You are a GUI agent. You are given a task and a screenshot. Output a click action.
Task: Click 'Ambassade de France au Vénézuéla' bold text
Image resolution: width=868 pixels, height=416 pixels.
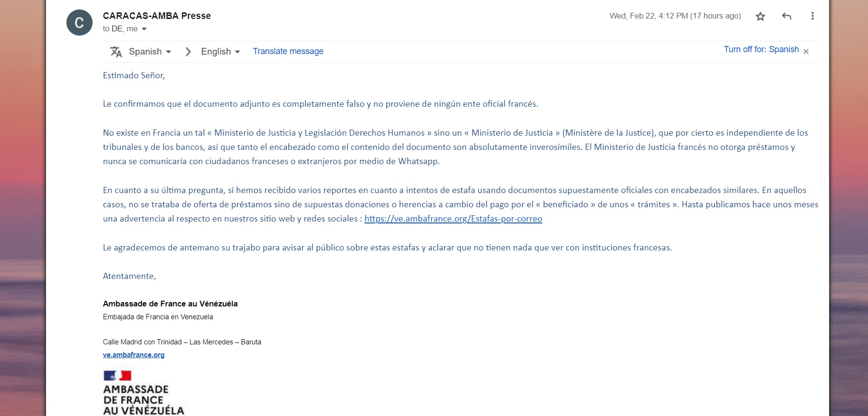click(x=170, y=304)
